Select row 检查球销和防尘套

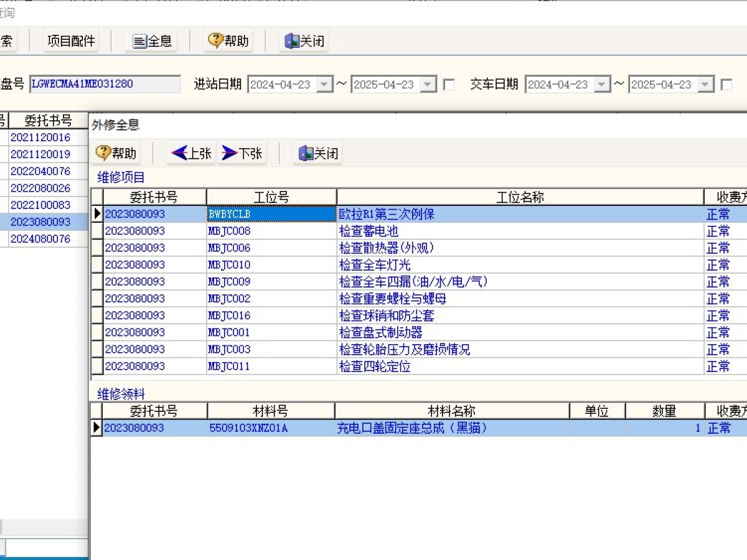coord(520,315)
